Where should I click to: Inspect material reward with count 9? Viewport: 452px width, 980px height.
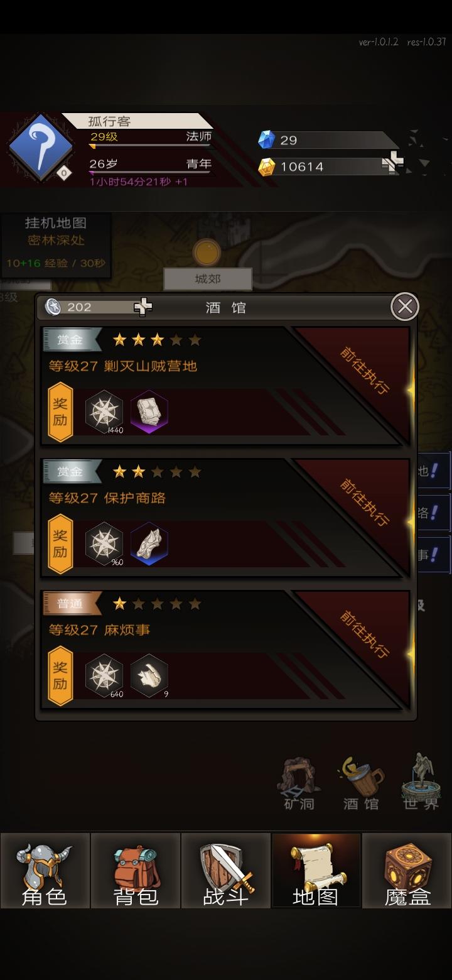coord(149,675)
